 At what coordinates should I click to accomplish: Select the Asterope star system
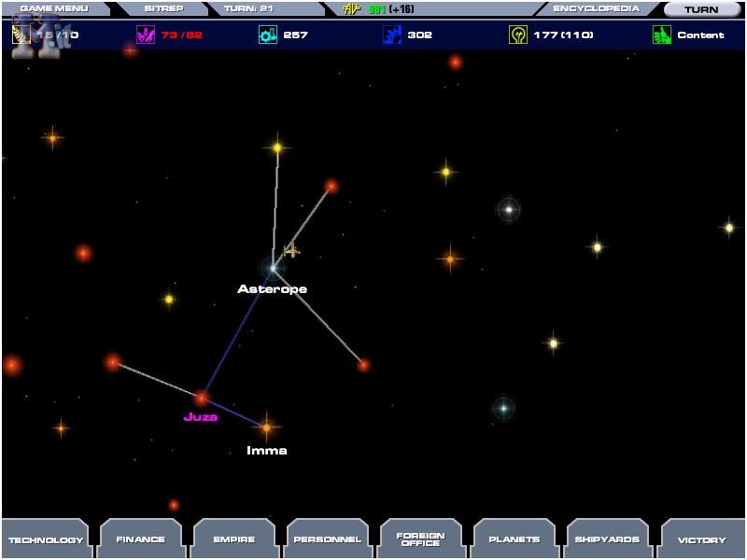tap(273, 269)
